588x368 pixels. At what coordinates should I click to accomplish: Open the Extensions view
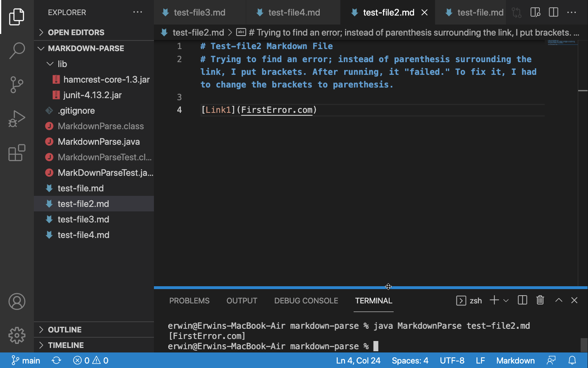tap(17, 153)
